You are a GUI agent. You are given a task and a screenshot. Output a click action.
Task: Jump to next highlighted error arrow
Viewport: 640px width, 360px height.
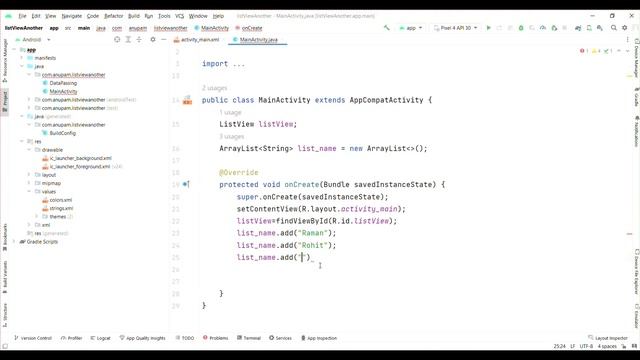click(627, 51)
